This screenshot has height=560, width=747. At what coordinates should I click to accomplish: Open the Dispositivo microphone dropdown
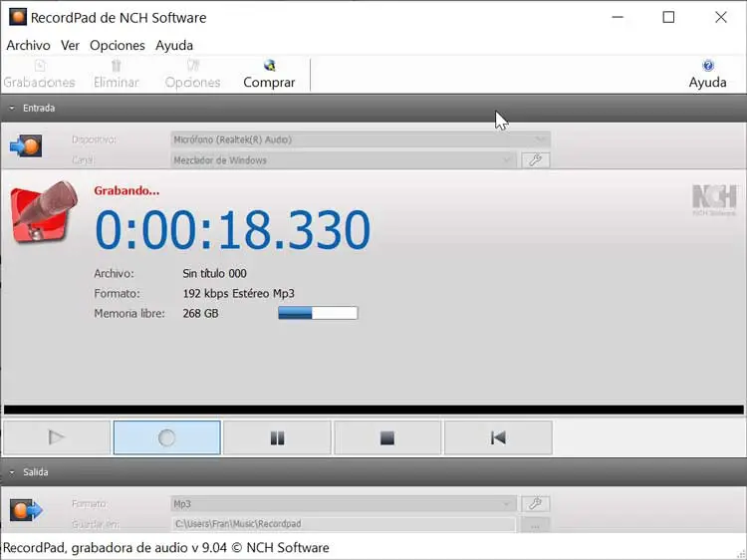[x=361, y=140]
